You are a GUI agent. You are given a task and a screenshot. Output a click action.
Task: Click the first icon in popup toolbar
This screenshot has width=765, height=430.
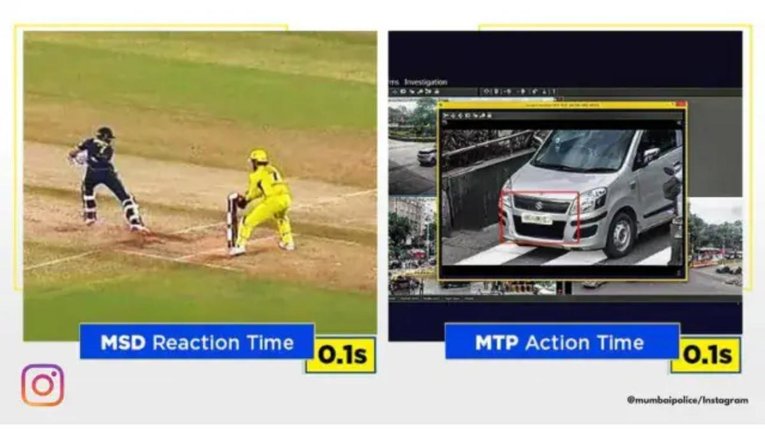(445, 116)
